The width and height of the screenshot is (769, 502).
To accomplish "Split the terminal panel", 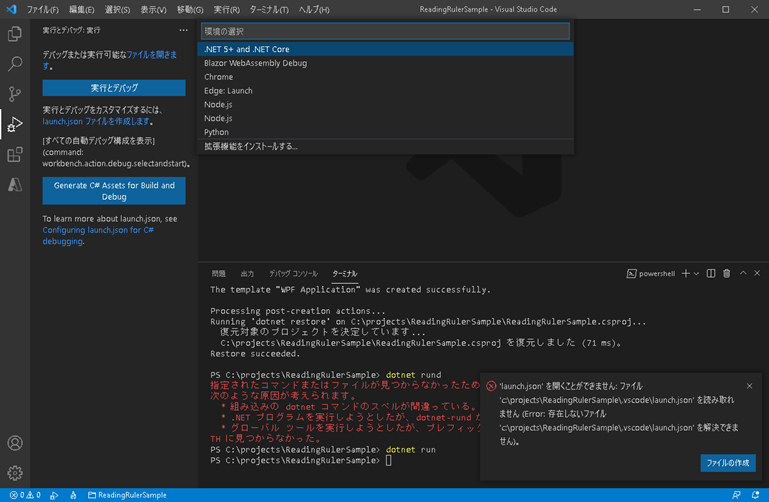I will [711, 274].
